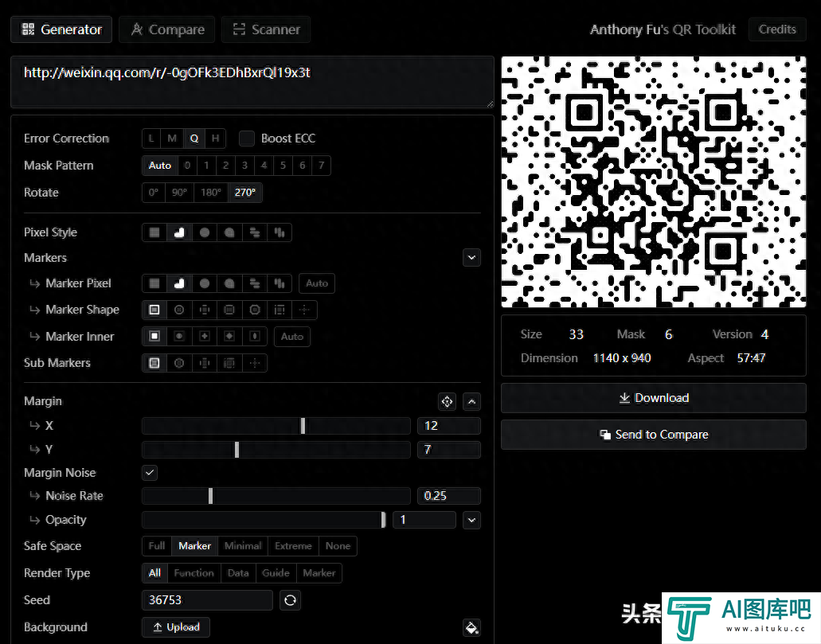The image size is (821, 644).
Task: Select the square Marker Inner icon
Action: pyautogui.click(x=154, y=336)
